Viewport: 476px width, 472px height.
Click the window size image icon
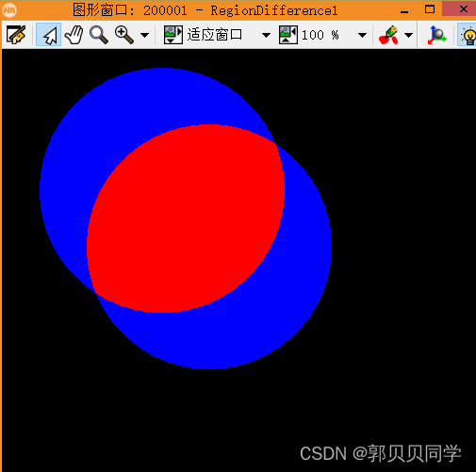pos(288,35)
